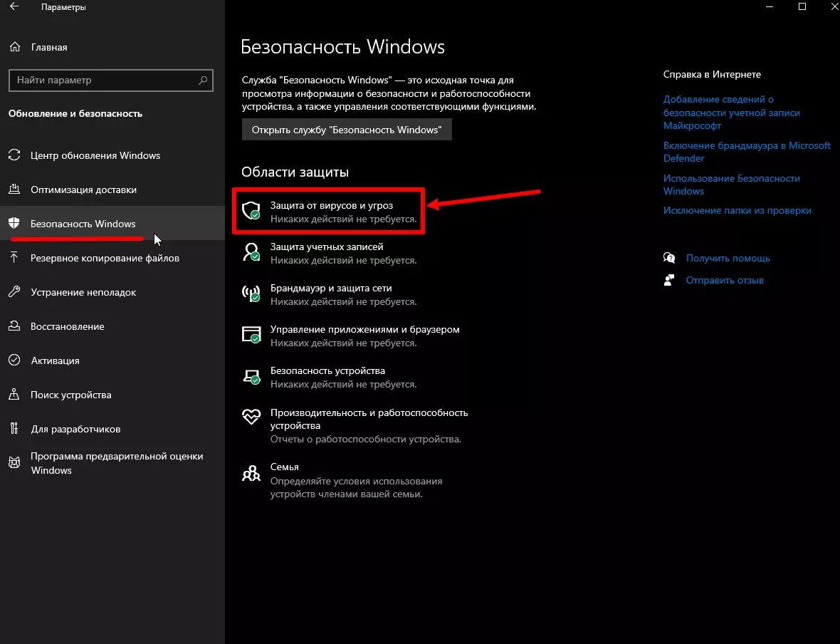Click the virus and threat protection shield icon
Viewport: 840px width, 644px height.
pos(251,211)
